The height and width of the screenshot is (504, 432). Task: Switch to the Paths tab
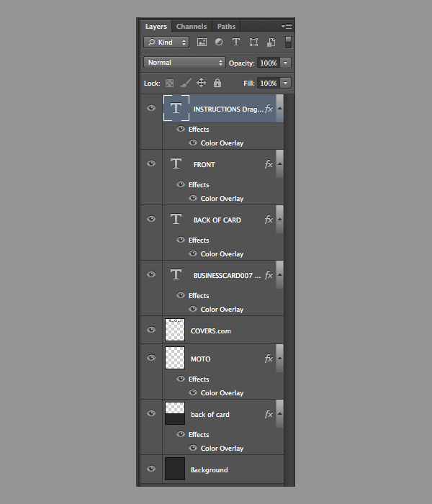tap(226, 27)
